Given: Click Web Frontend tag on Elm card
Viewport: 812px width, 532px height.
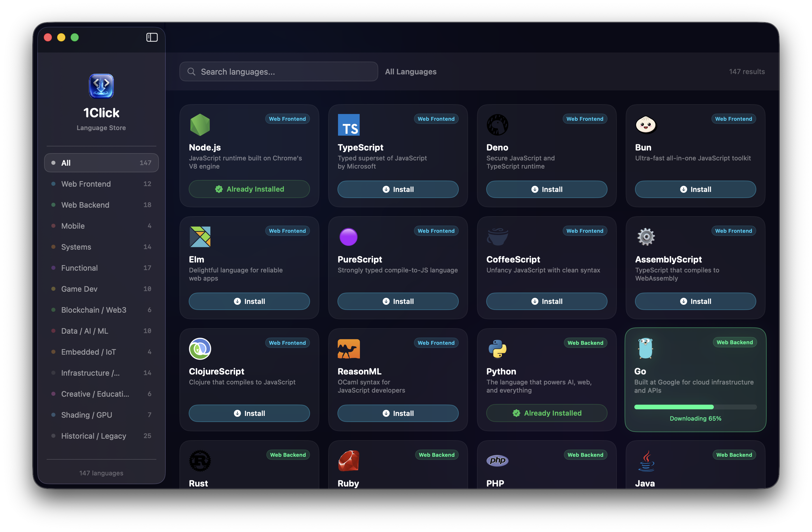Looking at the screenshot, I should pos(287,231).
